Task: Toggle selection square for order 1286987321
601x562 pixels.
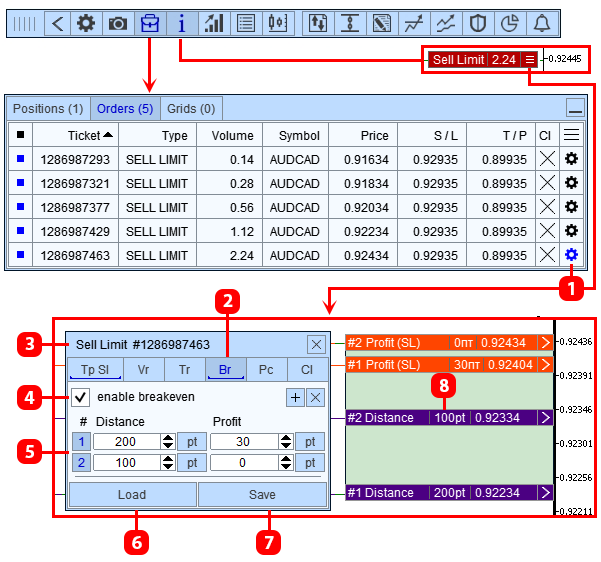Action: [x=21, y=182]
